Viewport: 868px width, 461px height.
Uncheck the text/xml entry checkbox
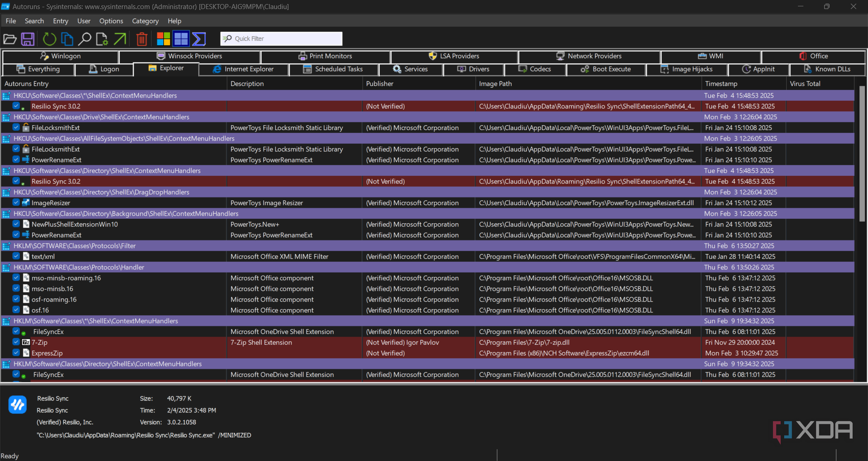pyautogui.click(x=16, y=256)
